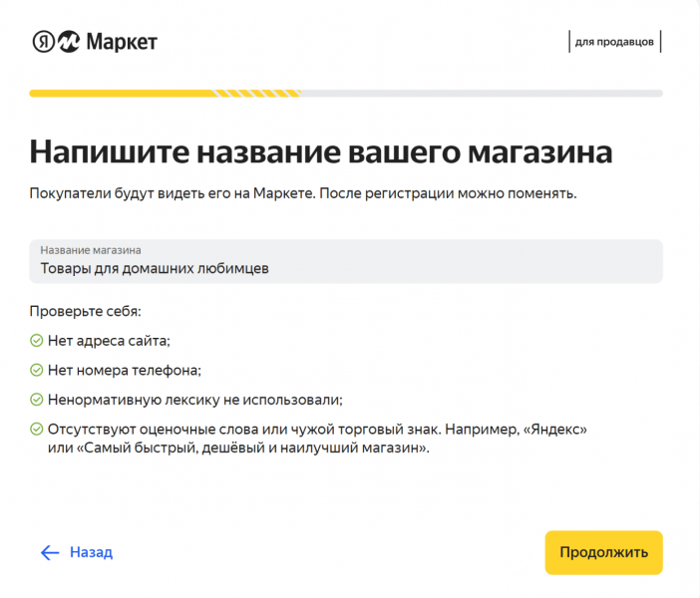This screenshot has width=700, height=598.
Task: Click the green check icon next to 'Нет адреса сайта'
Action: coord(36,341)
